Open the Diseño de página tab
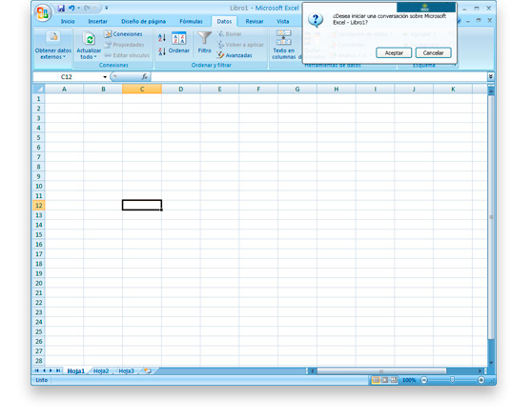 click(x=143, y=21)
